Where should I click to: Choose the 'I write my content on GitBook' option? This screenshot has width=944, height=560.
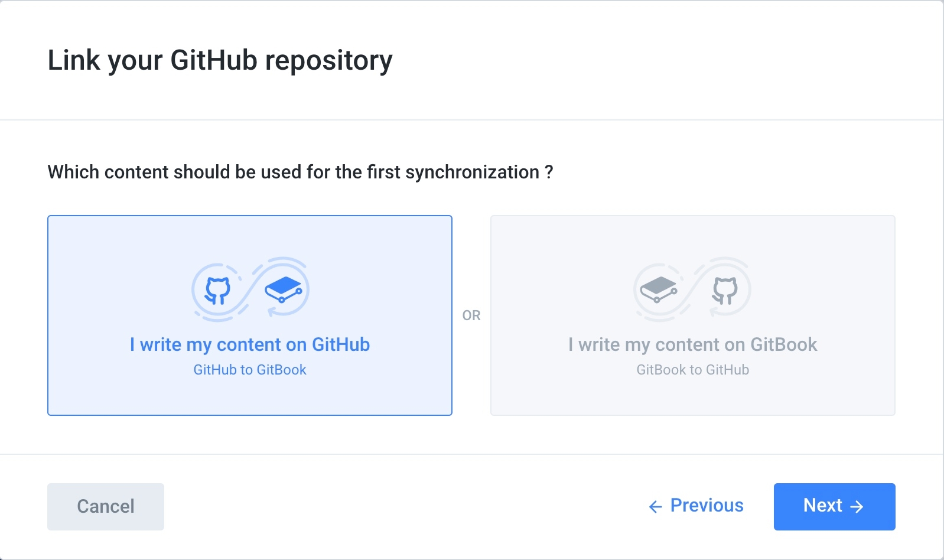click(x=692, y=344)
